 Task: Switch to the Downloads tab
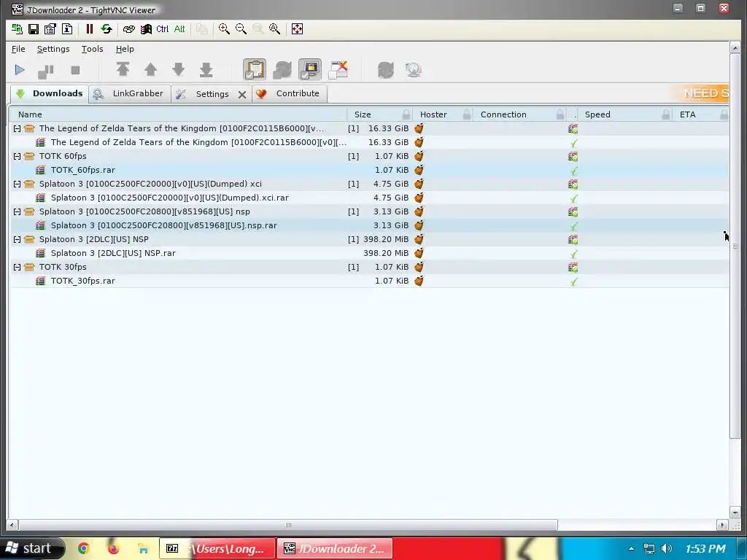click(49, 93)
